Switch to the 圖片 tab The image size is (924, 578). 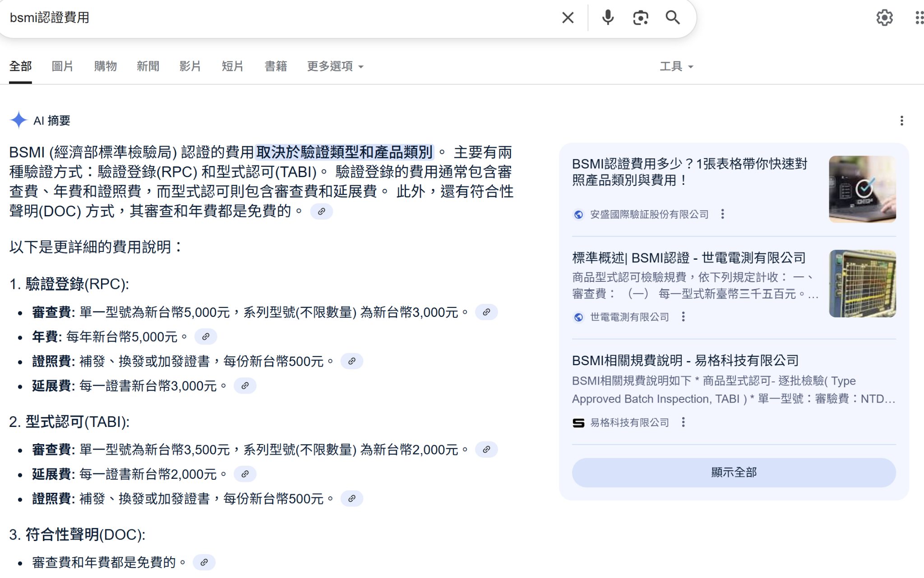tap(62, 66)
